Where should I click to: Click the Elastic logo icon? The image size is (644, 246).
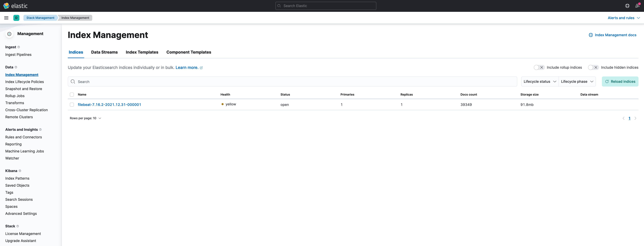(x=6, y=6)
